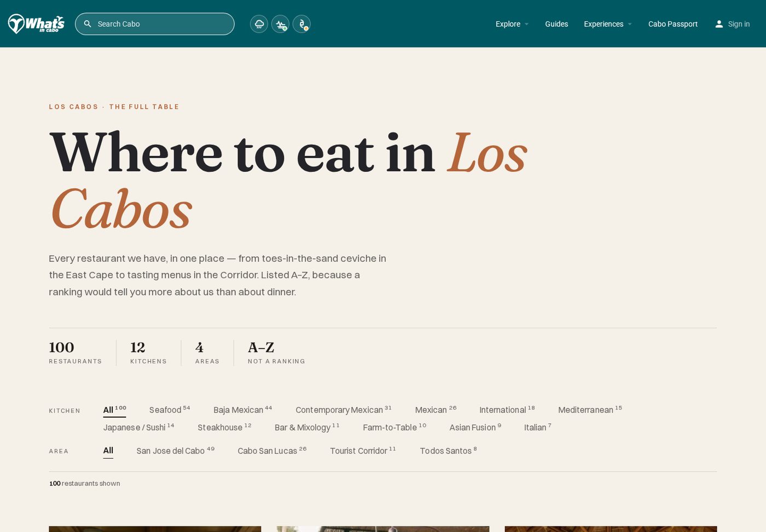Select the All areas filter
The image size is (766, 532).
(108, 451)
